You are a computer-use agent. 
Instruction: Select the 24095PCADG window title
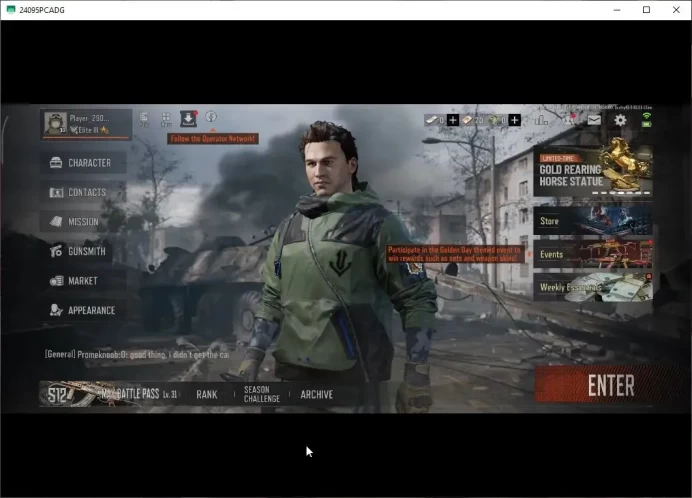pyautogui.click(x=42, y=10)
